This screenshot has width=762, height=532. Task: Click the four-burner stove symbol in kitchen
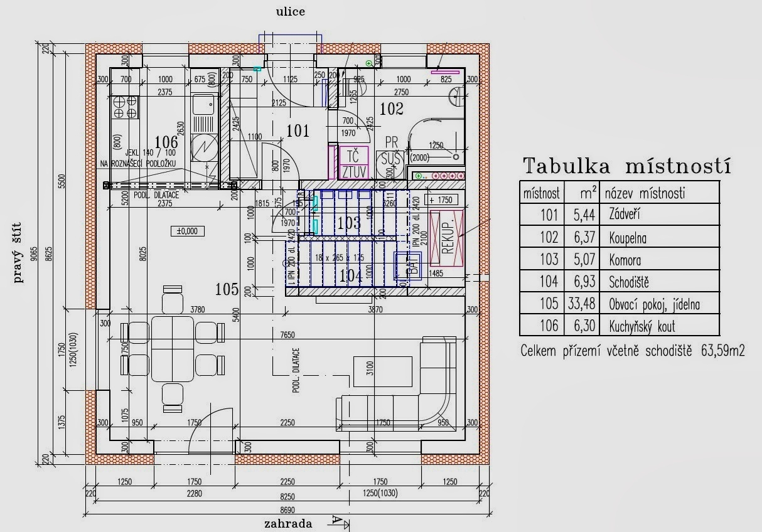124,107
